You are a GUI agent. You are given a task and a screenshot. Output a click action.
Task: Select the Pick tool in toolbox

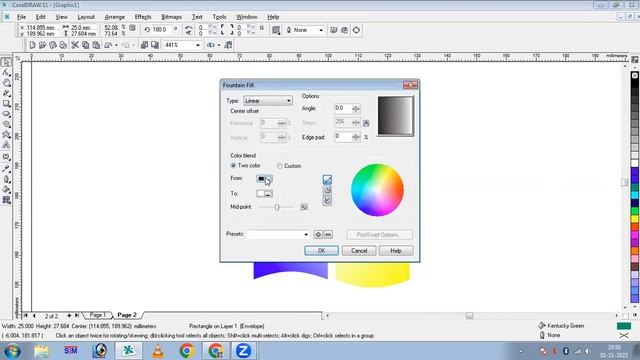coord(6,62)
